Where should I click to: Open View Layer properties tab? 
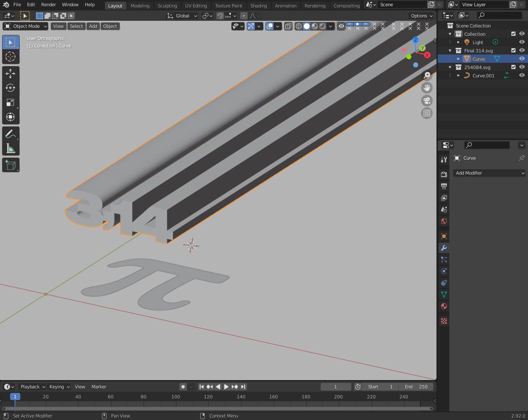[x=444, y=198]
